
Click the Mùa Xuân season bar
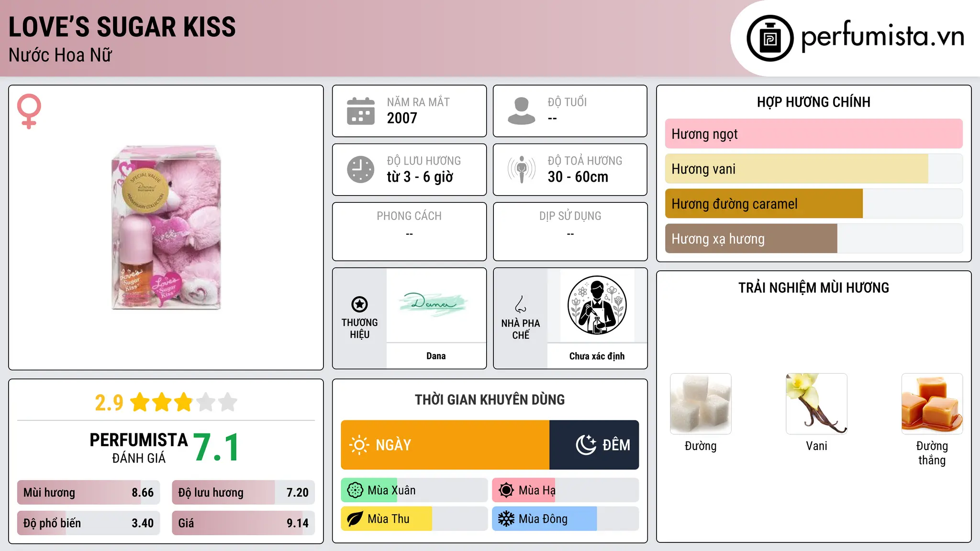coord(414,490)
